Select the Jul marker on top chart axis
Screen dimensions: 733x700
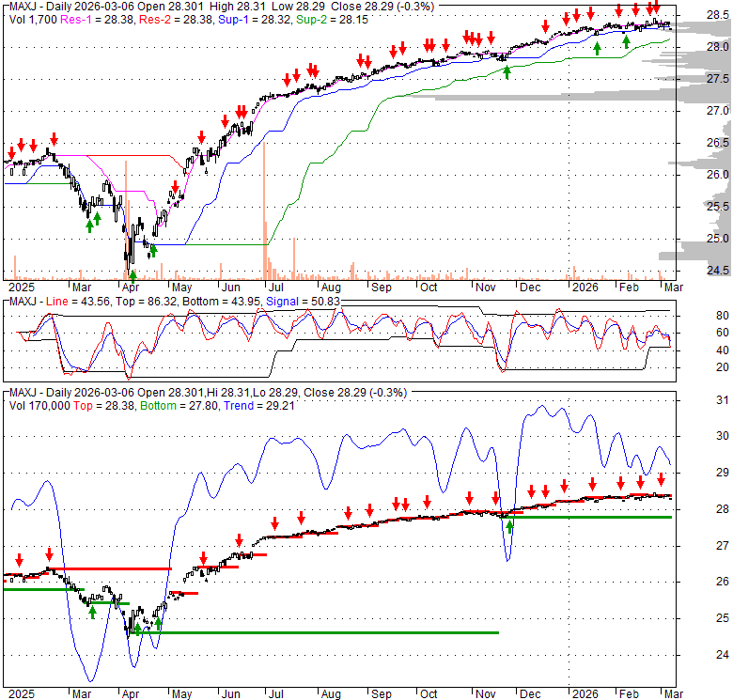coord(277,286)
